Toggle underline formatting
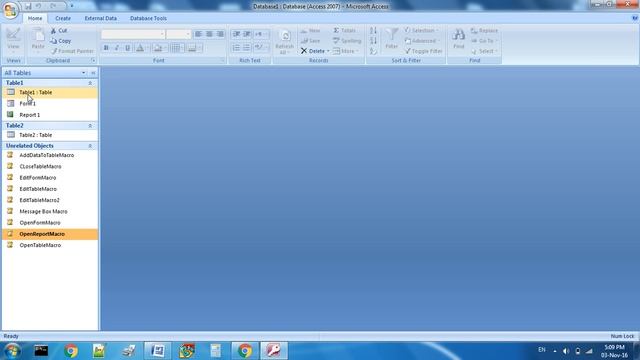640x360 pixels. point(127,48)
